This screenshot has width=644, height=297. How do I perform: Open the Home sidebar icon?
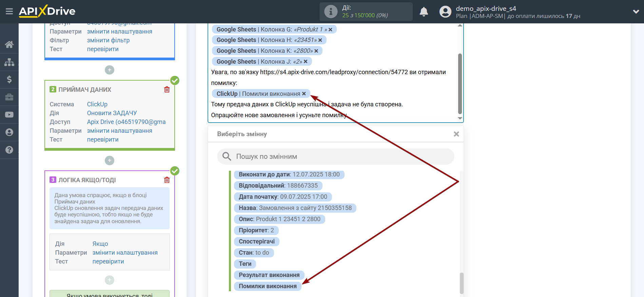click(x=9, y=44)
